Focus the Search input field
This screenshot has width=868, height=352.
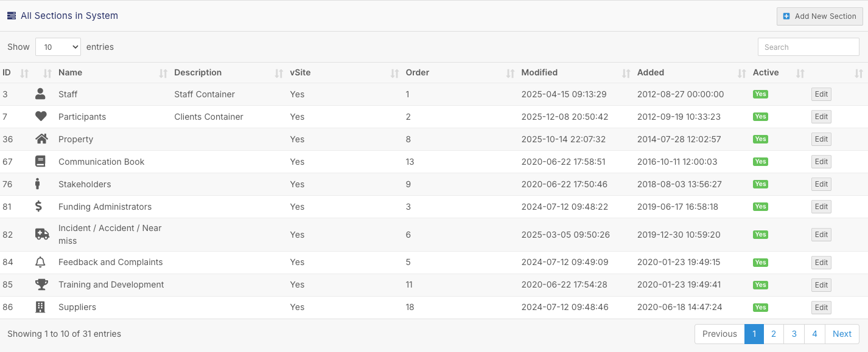click(808, 47)
